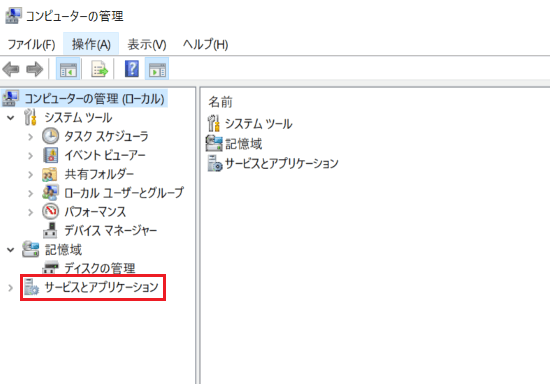Open the 操作(A) menu
The height and width of the screenshot is (384, 550).
91,45
